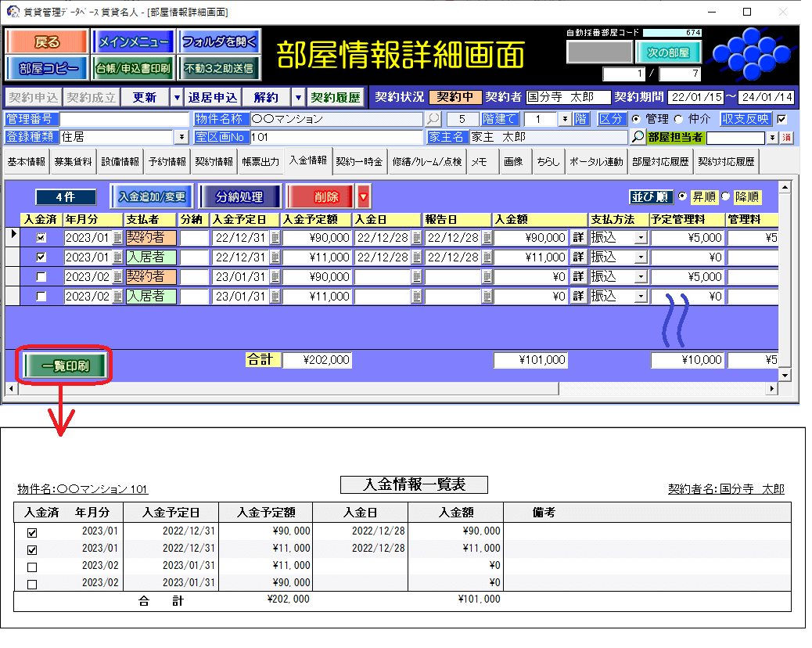Image resolution: width=812 pixels, height=648 pixels.
Task: Open red dropdown arrow next to 削除
Action: click(363, 196)
